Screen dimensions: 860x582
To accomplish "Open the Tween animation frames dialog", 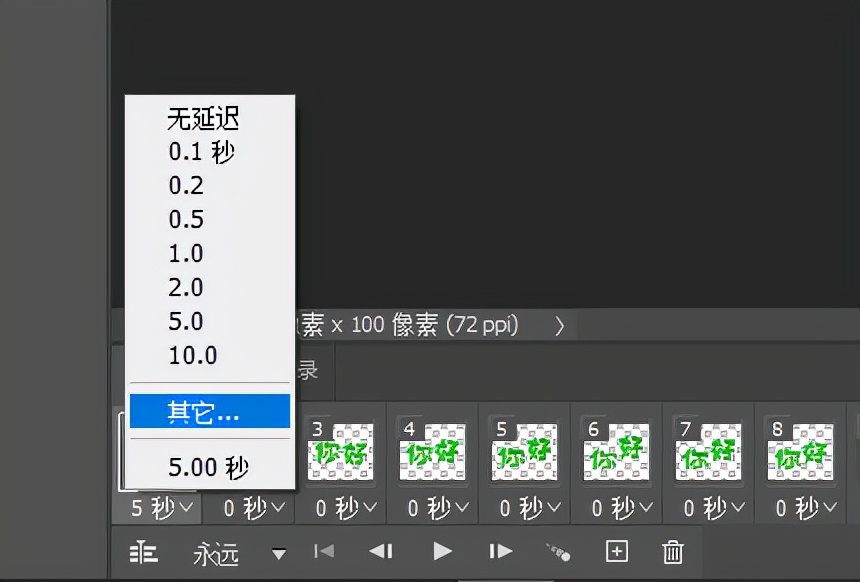I will click(558, 552).
